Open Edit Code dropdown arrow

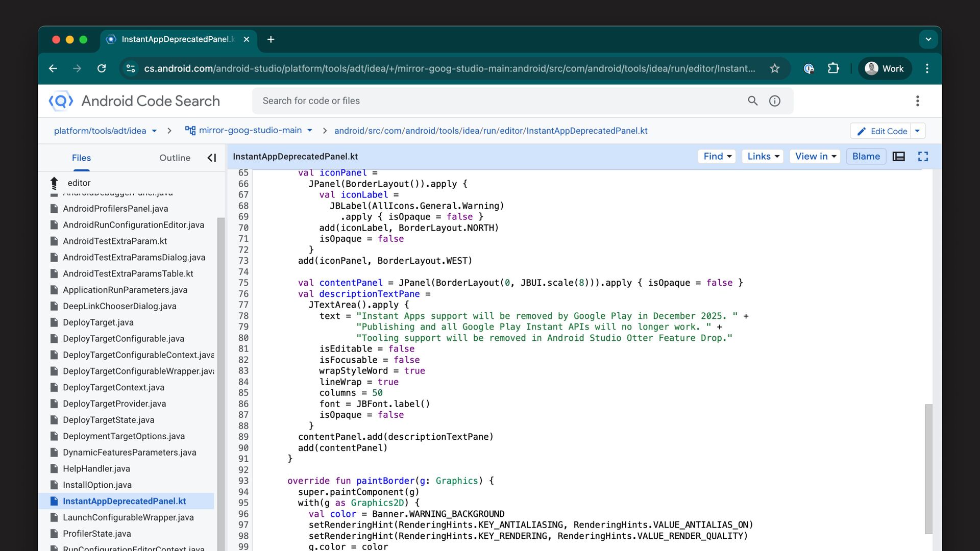917,131
